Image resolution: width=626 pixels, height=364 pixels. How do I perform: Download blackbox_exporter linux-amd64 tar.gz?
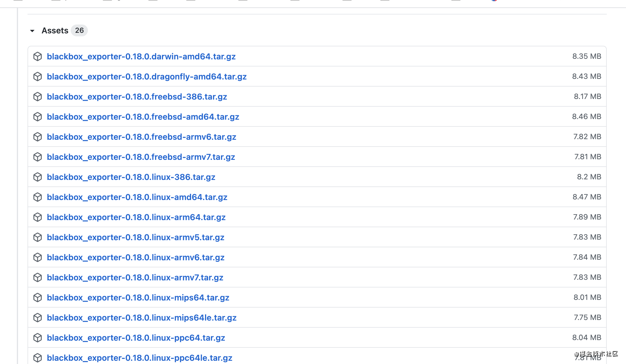click(x=137, y=197)
